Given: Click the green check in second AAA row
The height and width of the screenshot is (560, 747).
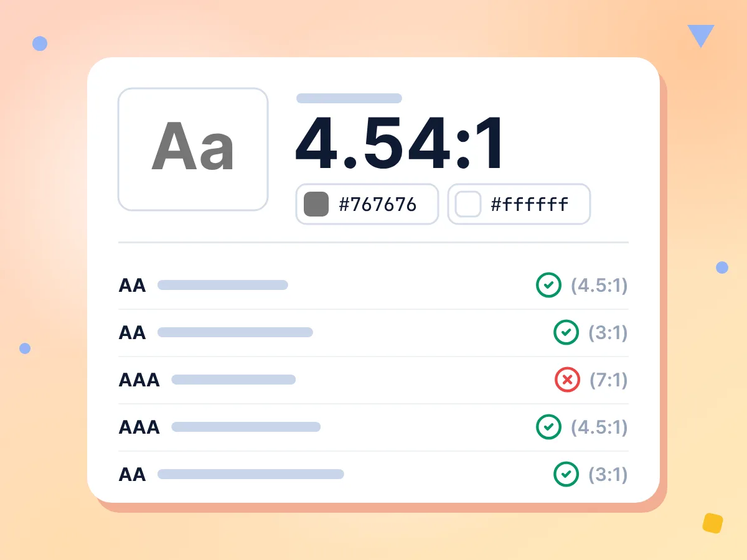Looking at the screenshot, I should pyautogui.click(x=548, y=427).
